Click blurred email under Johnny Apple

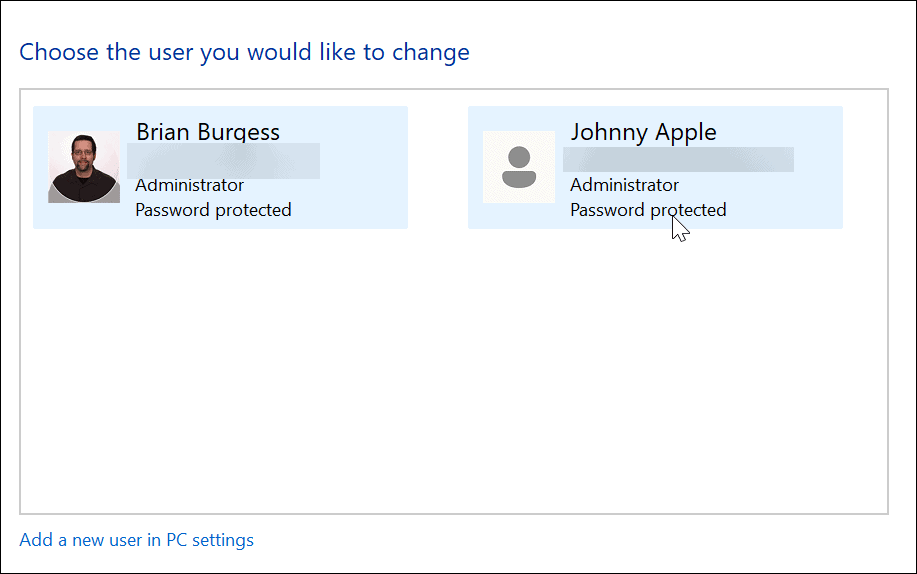[x=678, y=159]
